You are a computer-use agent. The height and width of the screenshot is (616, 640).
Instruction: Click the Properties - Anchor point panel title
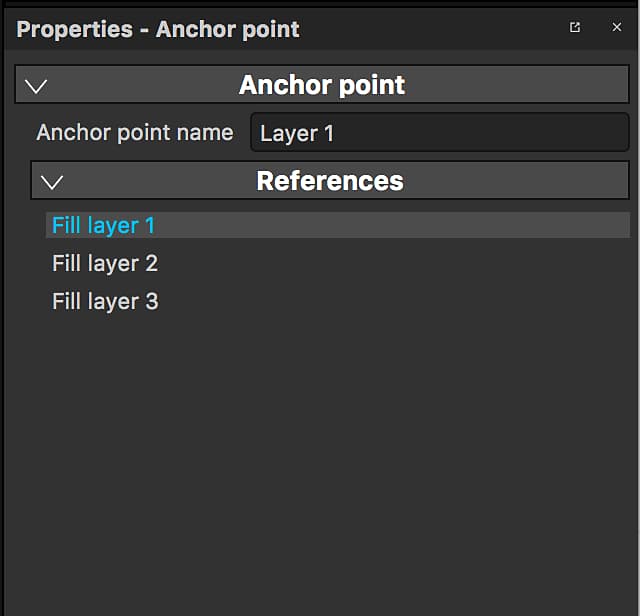pyautogui.click(x=158, y=29)
